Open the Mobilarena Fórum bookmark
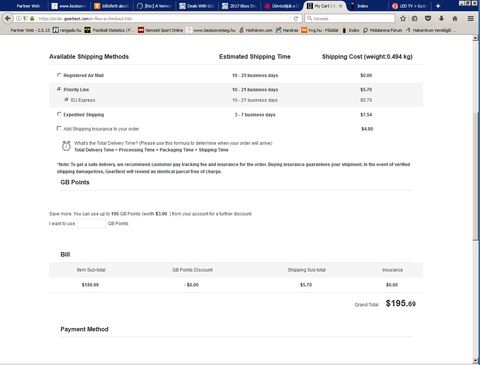 click(x=383, y=30)
